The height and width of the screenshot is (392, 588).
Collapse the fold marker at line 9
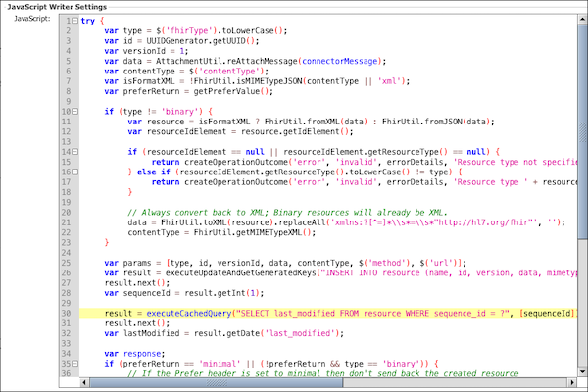coord(75,112)
